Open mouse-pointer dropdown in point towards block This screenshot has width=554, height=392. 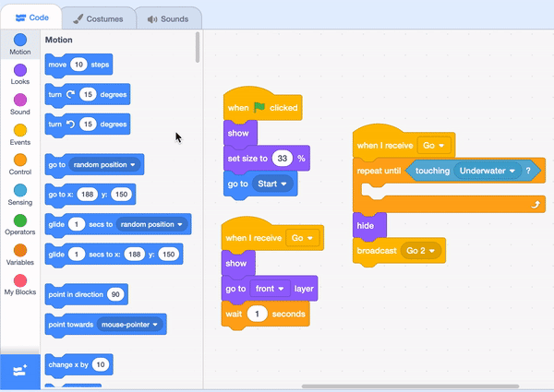point(129,325)
